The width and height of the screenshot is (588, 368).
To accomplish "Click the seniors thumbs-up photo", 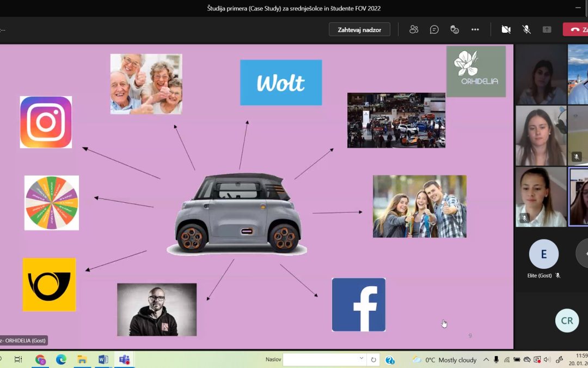I will [146, 84].
